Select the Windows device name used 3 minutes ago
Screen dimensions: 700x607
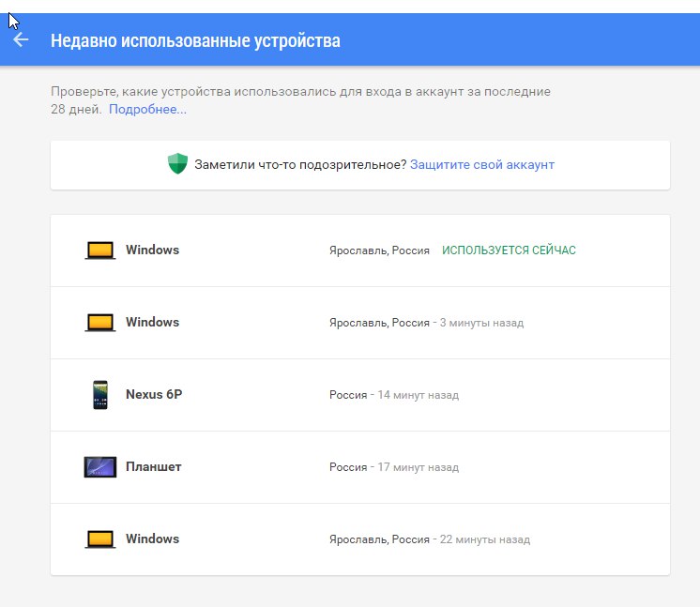[152, 322]
